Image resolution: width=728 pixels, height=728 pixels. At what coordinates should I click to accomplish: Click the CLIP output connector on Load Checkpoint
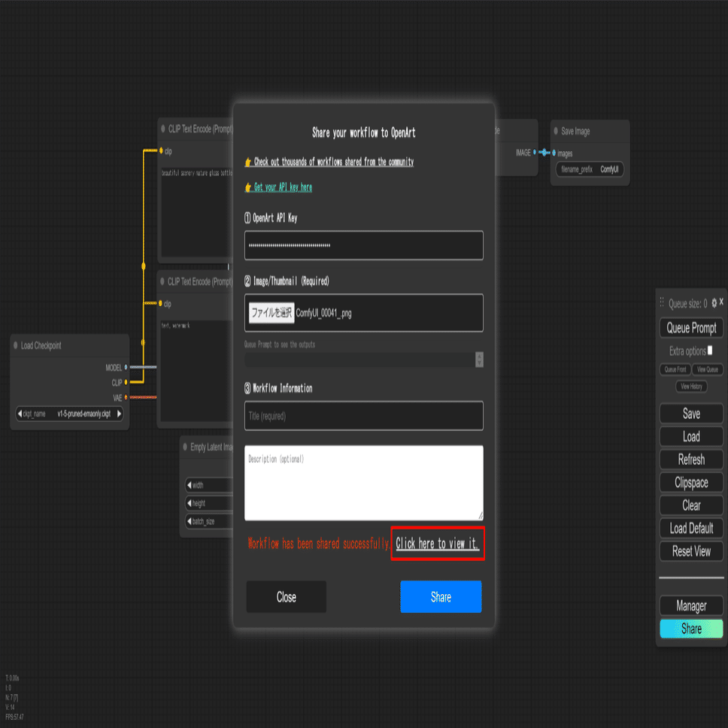pyautogui.click(x=126, y=382)
